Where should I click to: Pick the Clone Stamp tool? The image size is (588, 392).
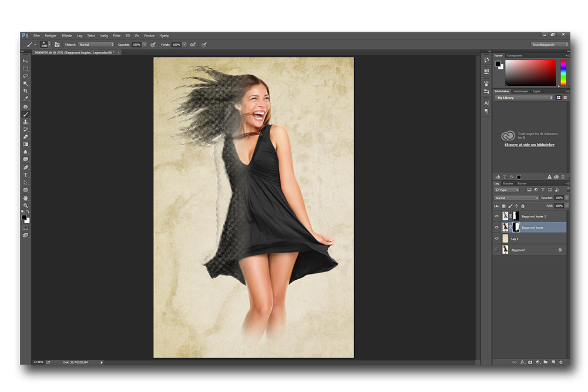(x=25, y=122)
